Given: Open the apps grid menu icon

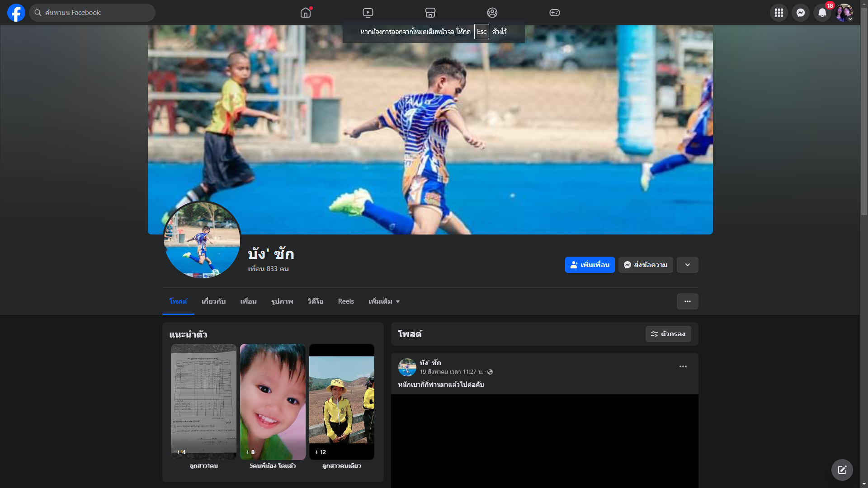Looking at the screenshot, I should pos(778,13).
